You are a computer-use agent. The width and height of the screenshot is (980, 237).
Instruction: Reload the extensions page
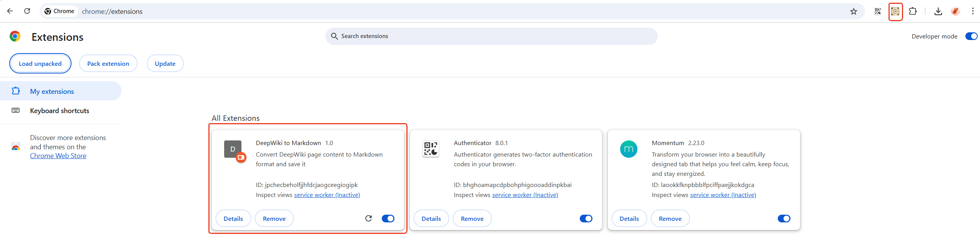tap(27, 11)
